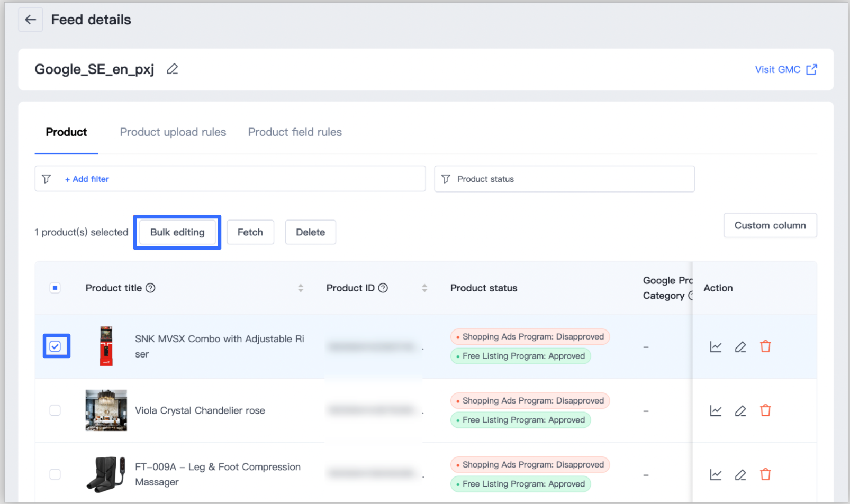Sort table by Product ID
This screenshot has width=850, height=504.
pos(424,288)
